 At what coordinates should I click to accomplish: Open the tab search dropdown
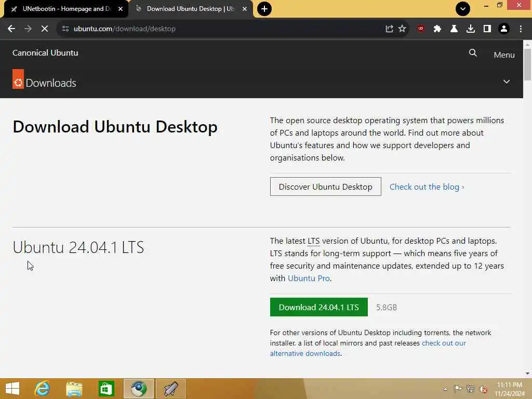click(463, 9)
